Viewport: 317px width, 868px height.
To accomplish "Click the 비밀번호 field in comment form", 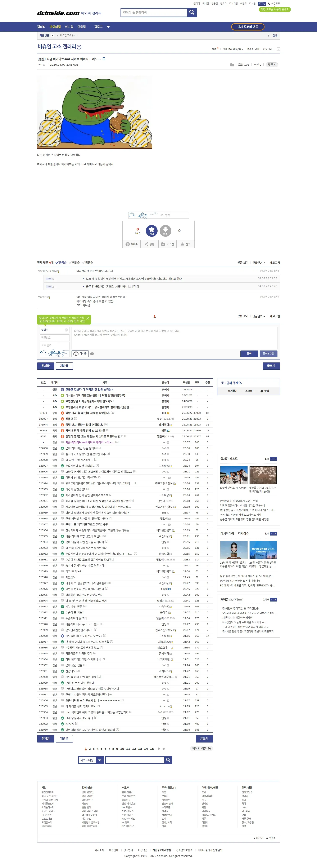I will (x=54, y=338).
